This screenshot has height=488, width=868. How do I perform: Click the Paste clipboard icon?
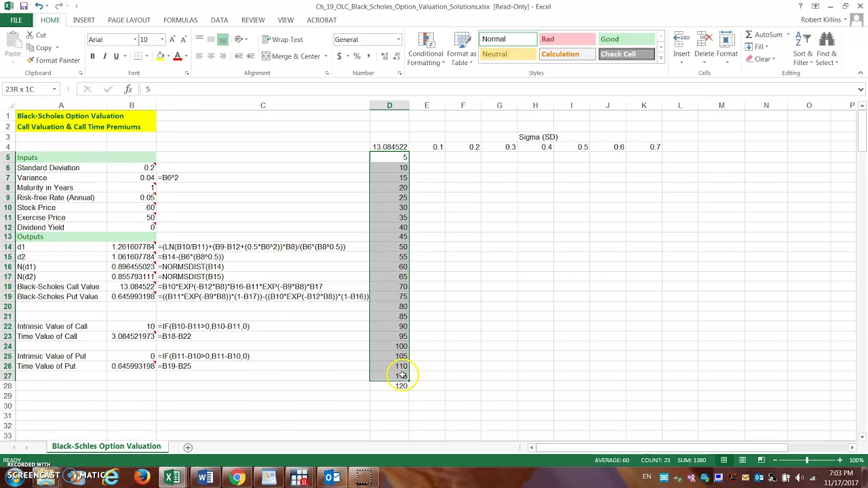click(x=12, y=41)
